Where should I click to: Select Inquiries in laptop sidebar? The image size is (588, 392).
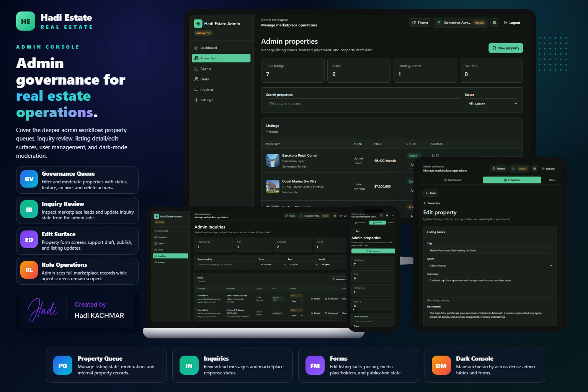pyautogui.click(x=170, y=256)
